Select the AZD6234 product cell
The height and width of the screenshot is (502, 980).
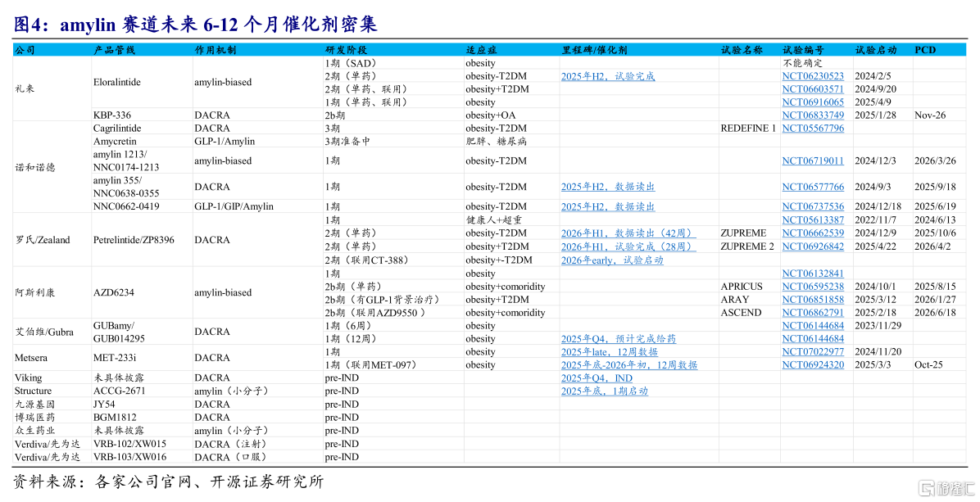(x=113, y=293)
